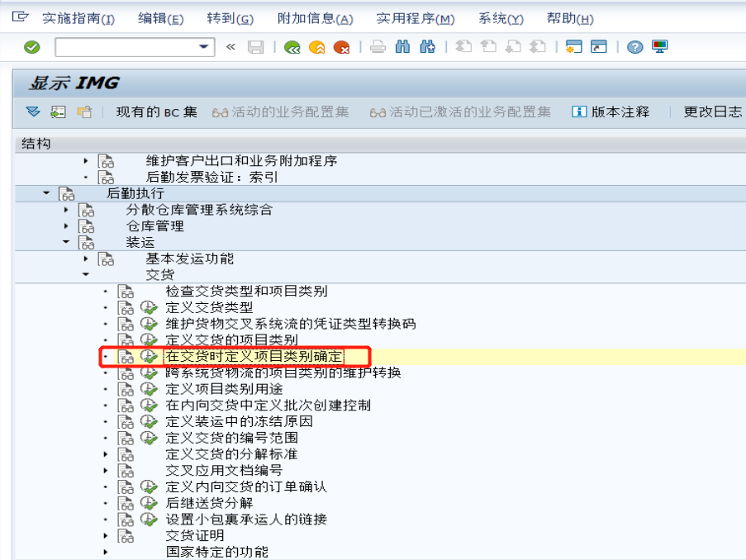This screenshot has width=746, height=560.
Task: Click the Find Next binoculars icon
Action: [x=427, y=46]
